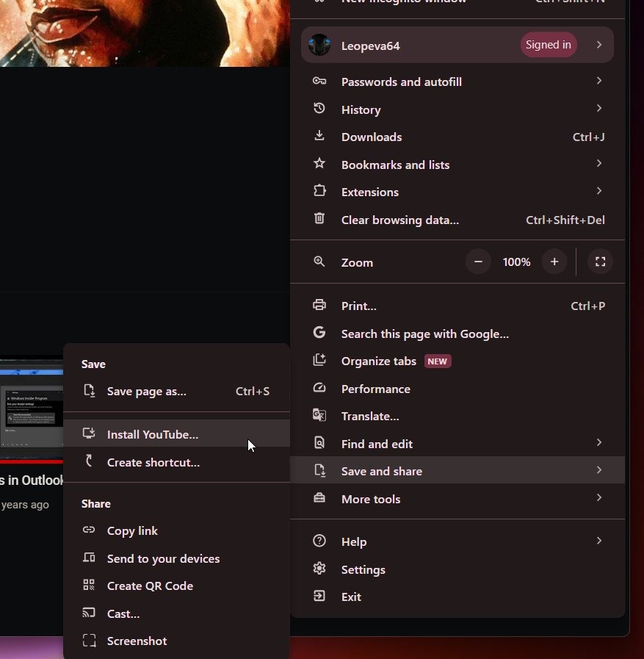
Task: Expand the Find and edit submenu arrow
Action: coord(599,442)
